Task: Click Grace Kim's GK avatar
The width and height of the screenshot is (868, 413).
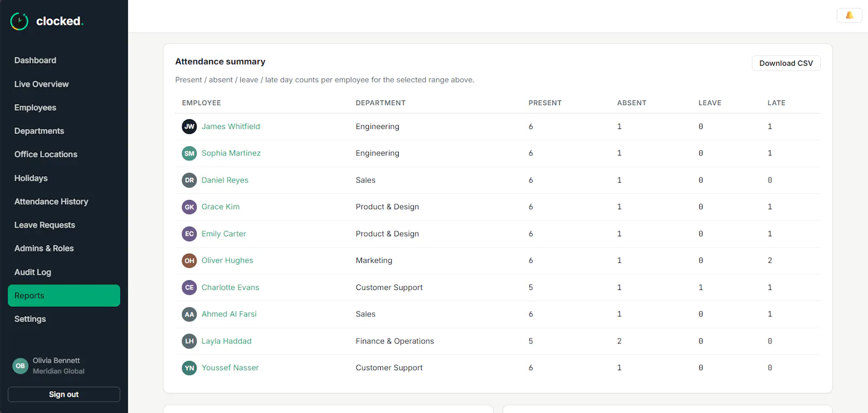Action: [189, 207]
